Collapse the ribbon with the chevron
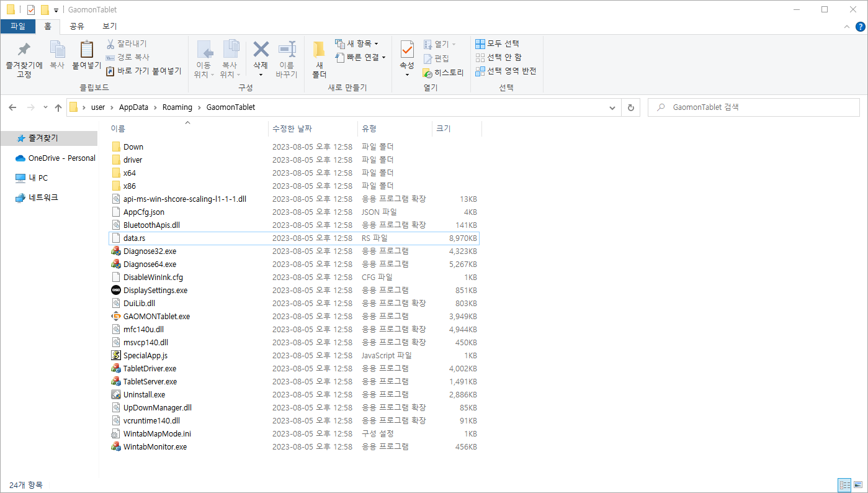The height and width of the screenshot is (493, 868). (x=848, y=27)
